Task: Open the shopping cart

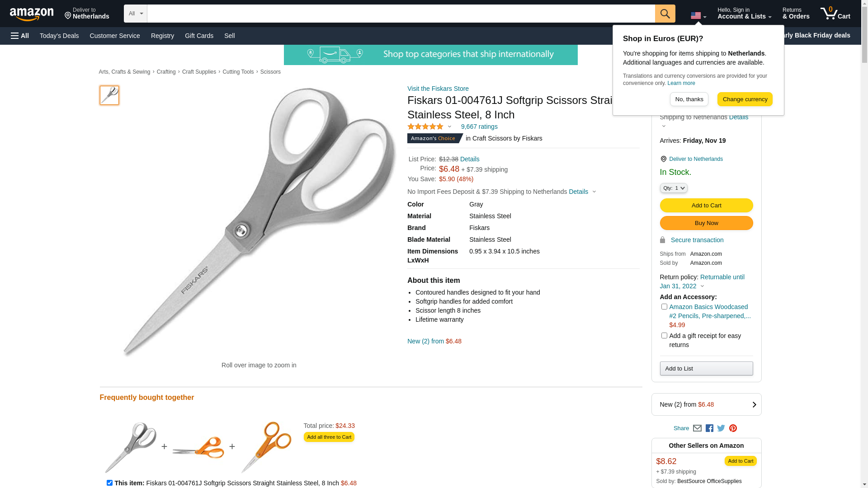Action: tap(835, 14)
